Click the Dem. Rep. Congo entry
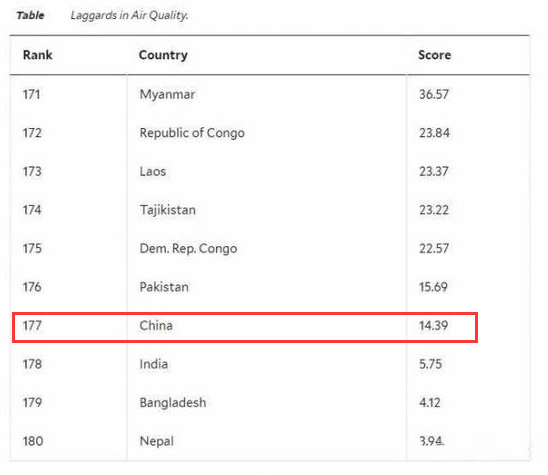 188,248
